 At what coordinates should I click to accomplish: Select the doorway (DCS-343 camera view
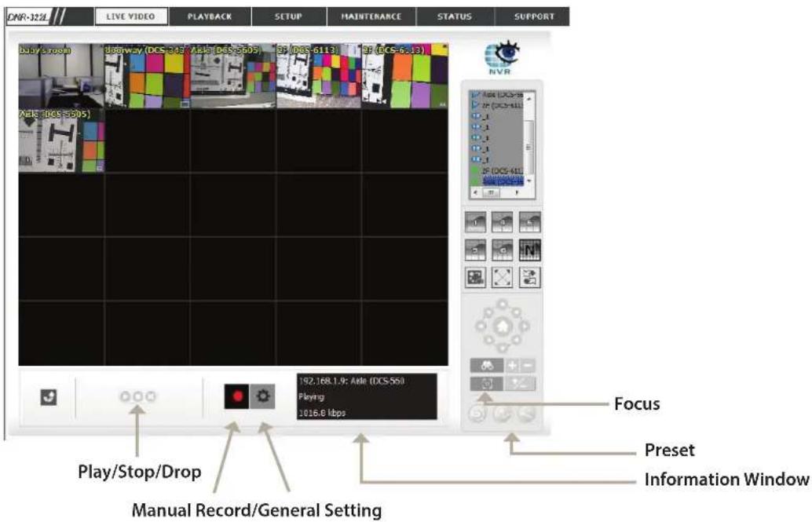click(147, 75)
